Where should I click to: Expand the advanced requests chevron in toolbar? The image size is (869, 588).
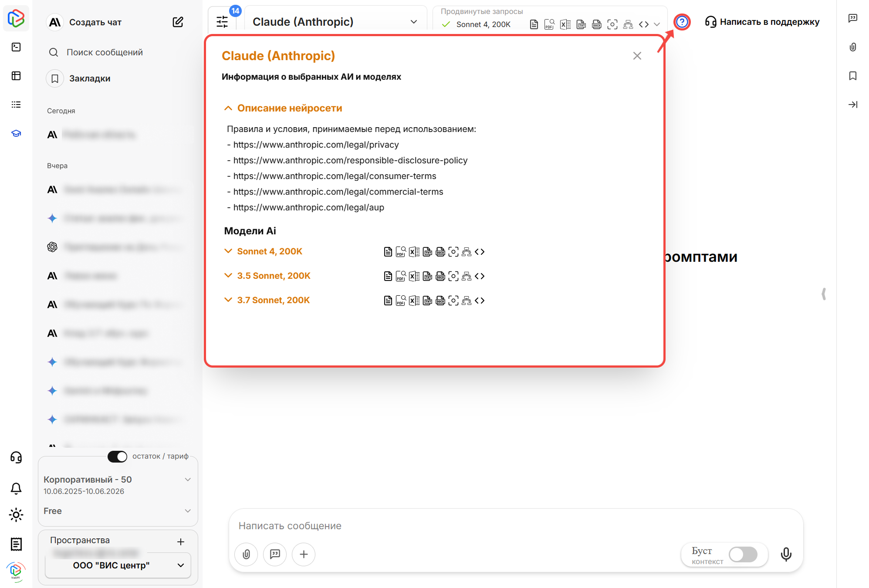pos(657,24)
